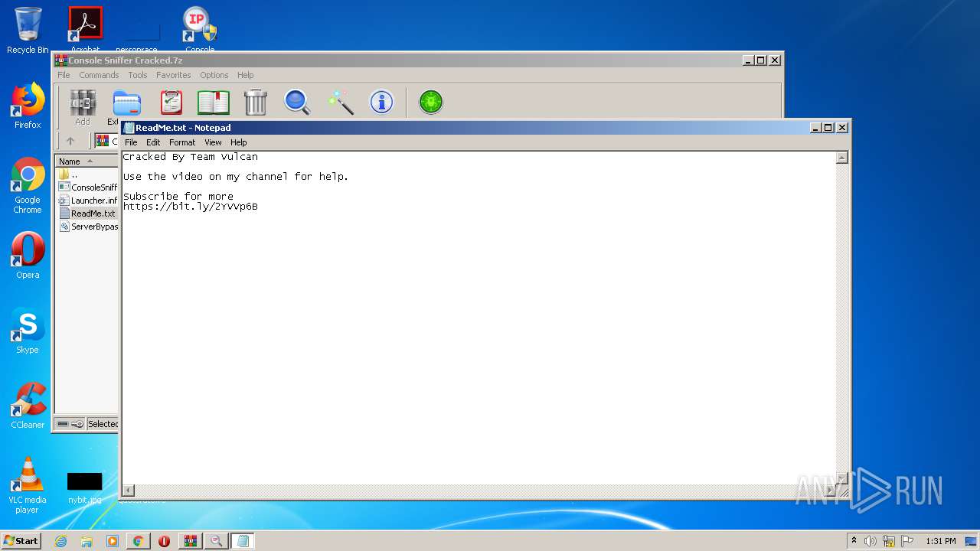Screen dimensions: 980x551
Task: Select the parent folder '..' row
Action: (x=87, y=174)
